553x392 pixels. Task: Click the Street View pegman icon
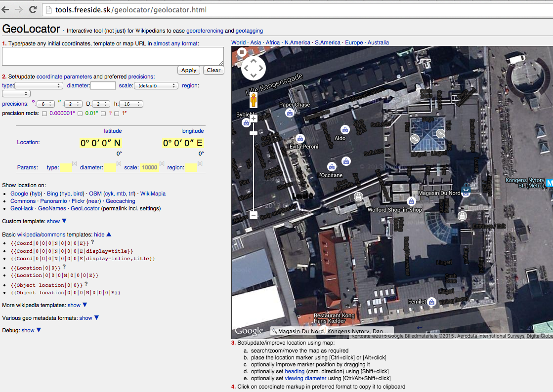[253, 100]
